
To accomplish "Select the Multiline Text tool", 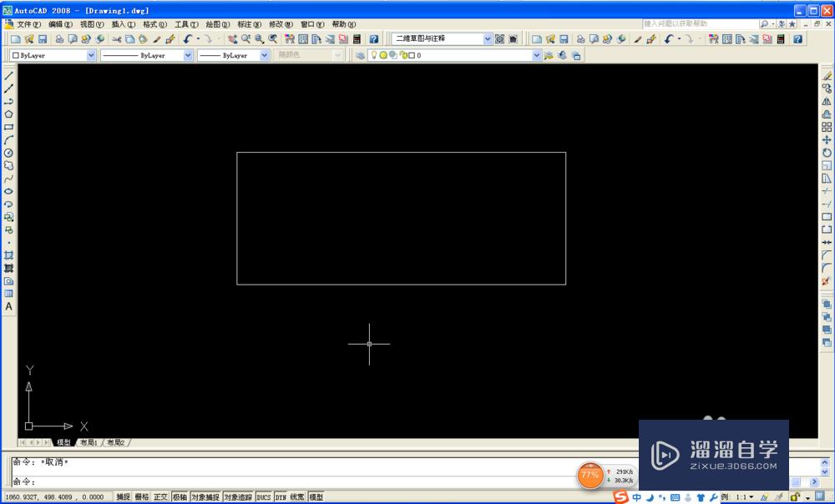I will (8, 306).
